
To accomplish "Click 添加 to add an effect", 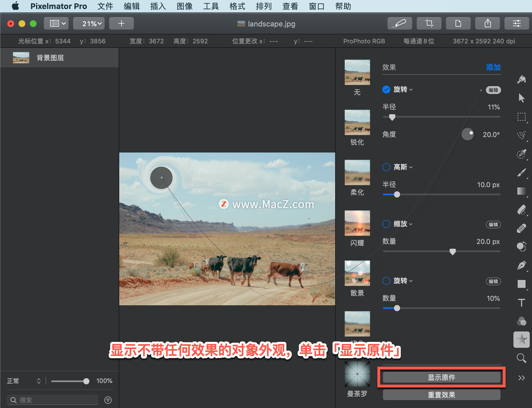I will (x=493, y=67).
